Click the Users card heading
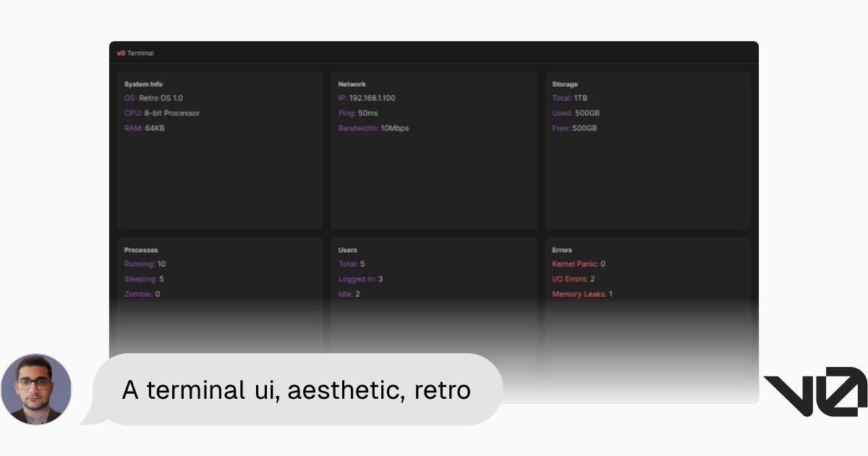 (x=348, y=250)
